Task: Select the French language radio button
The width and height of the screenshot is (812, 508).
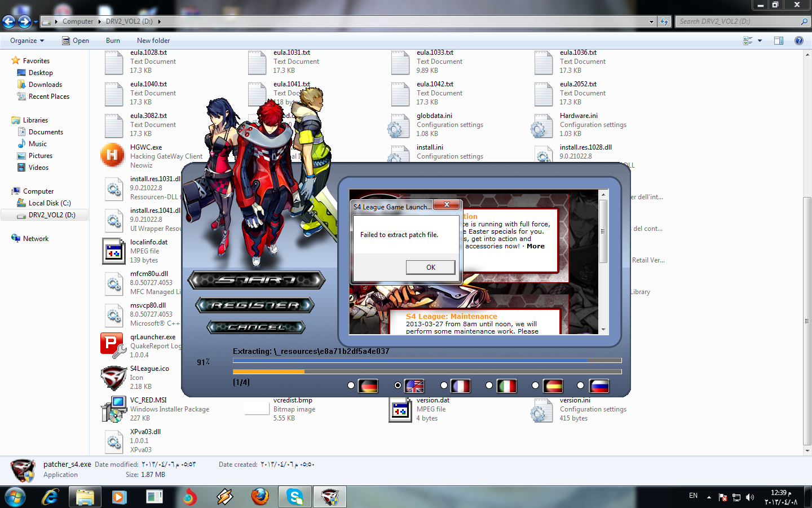Action: (x=444, y=386)
